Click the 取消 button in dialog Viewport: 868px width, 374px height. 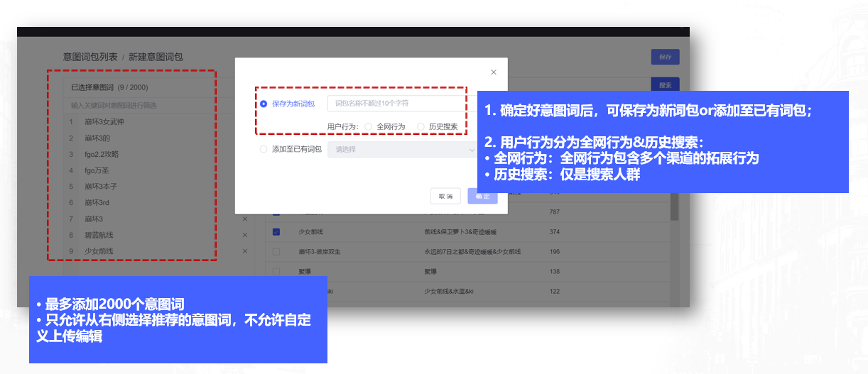[445, 196]
